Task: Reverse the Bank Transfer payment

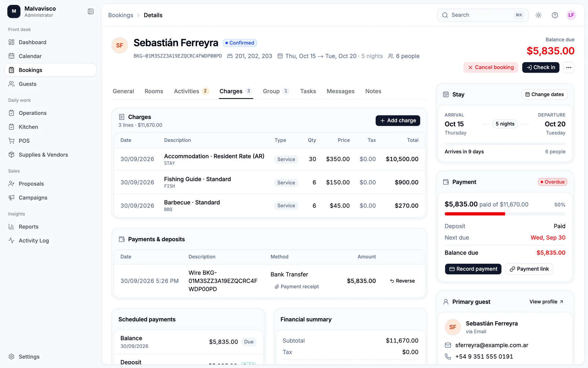Action: pyautogui.click(x=402, y=281)
